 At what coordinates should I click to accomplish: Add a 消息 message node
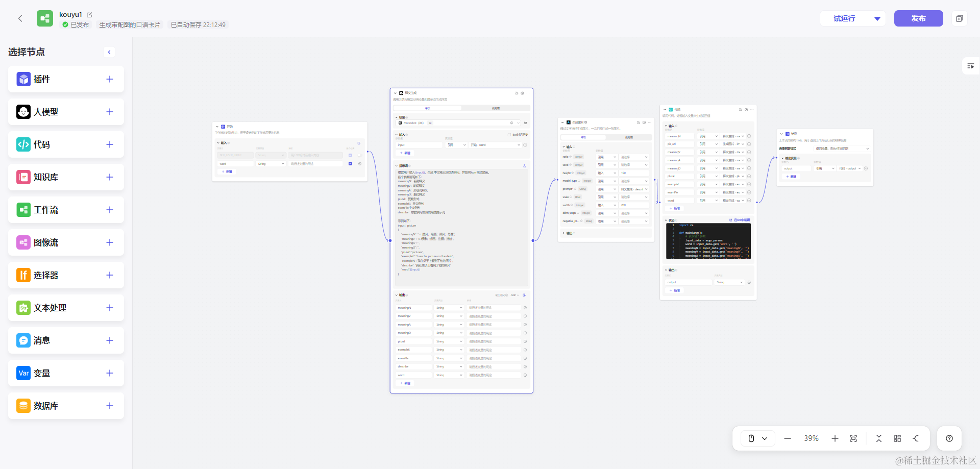pos(110,340)
